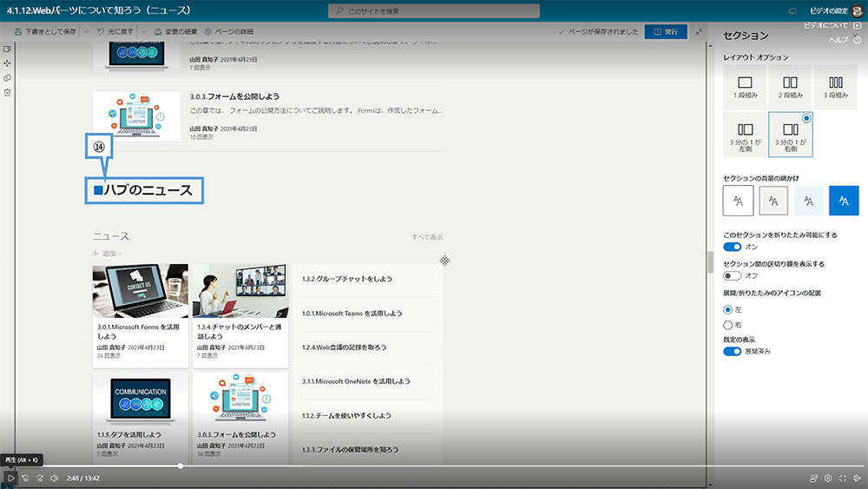Play the video with the play button
Image resolution: width=868 pixels, height=489 pixels.
[10, 478]
